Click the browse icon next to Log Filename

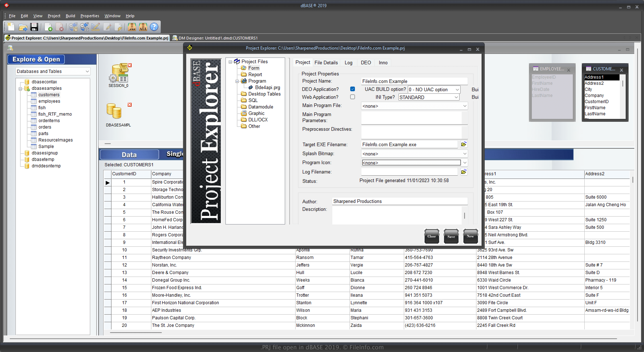click(464, 172)
